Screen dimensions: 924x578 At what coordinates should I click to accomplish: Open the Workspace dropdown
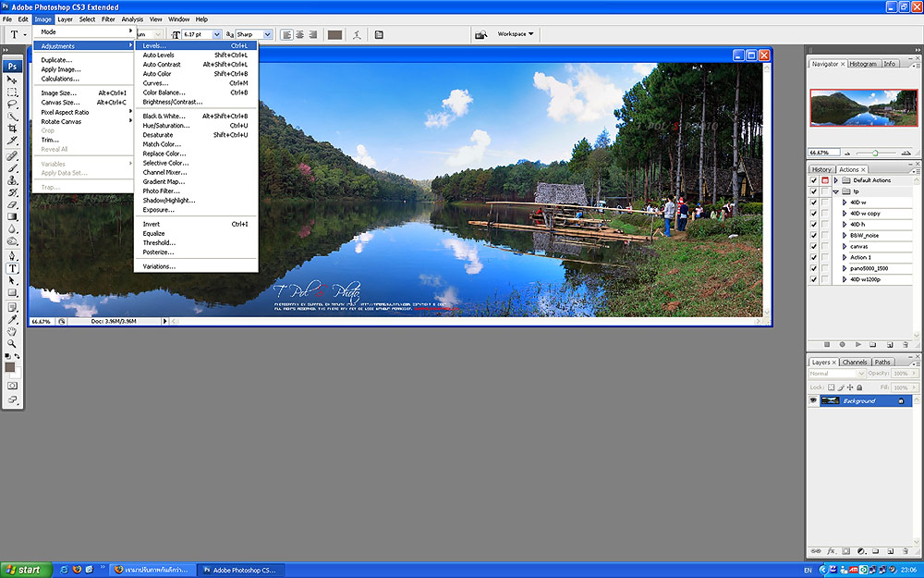(517, 34)
